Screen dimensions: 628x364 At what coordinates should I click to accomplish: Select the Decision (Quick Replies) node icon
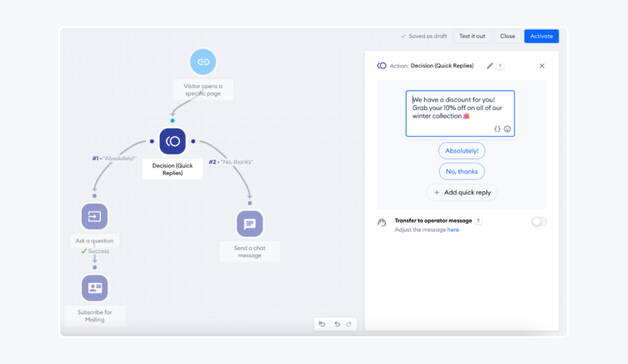point(172,141)
